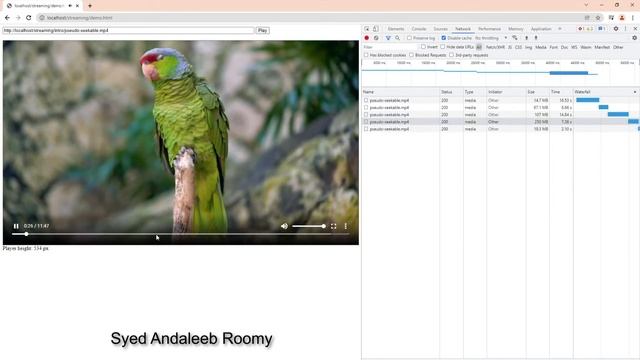
Task: Toggle the device toolbar in DevTools
Action: 376,29
